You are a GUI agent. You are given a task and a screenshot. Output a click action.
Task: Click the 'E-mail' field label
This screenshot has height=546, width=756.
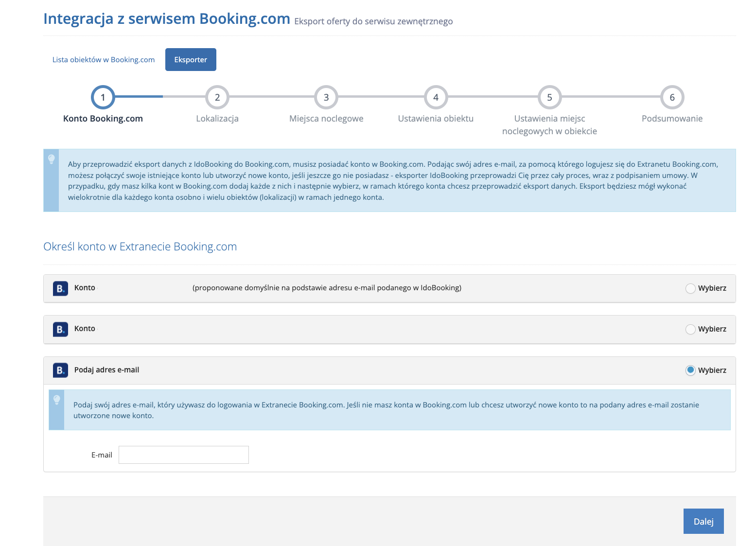point(102,455)
